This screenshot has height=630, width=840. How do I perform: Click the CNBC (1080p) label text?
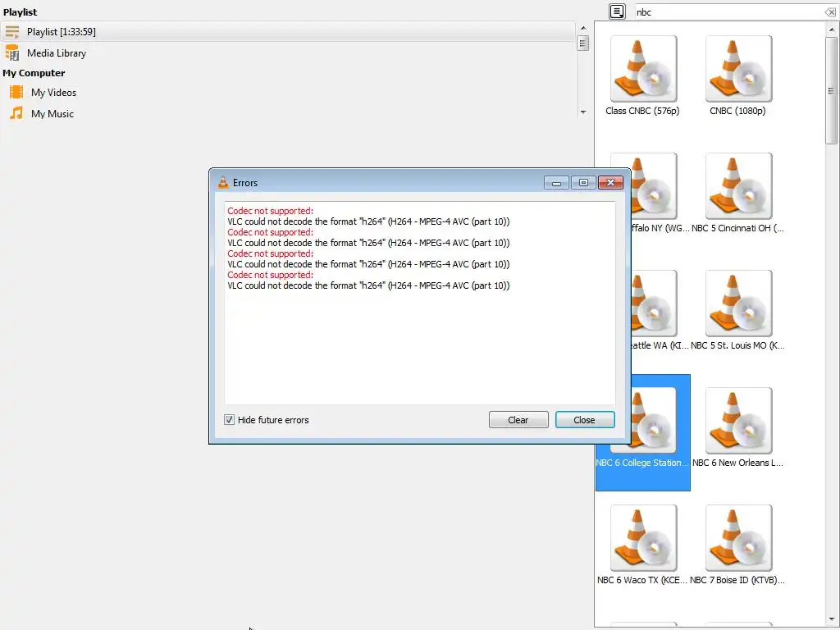click(737, 111)
